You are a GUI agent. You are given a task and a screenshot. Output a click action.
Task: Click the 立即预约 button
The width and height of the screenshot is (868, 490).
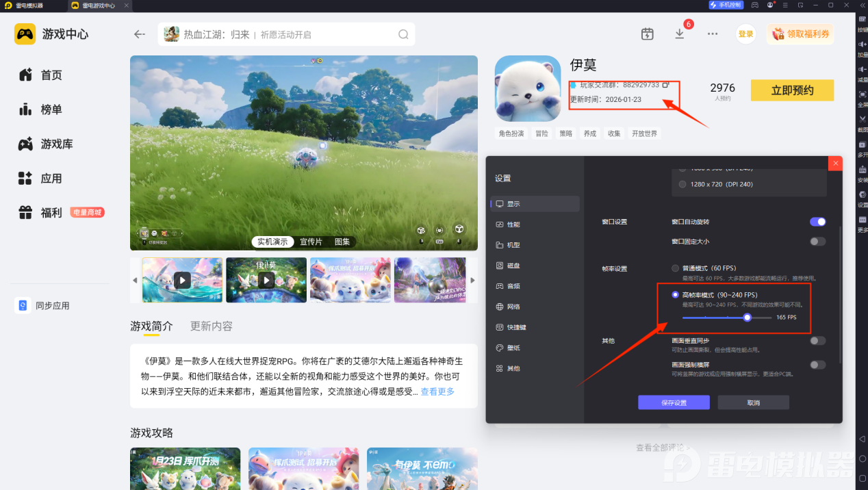792,90
